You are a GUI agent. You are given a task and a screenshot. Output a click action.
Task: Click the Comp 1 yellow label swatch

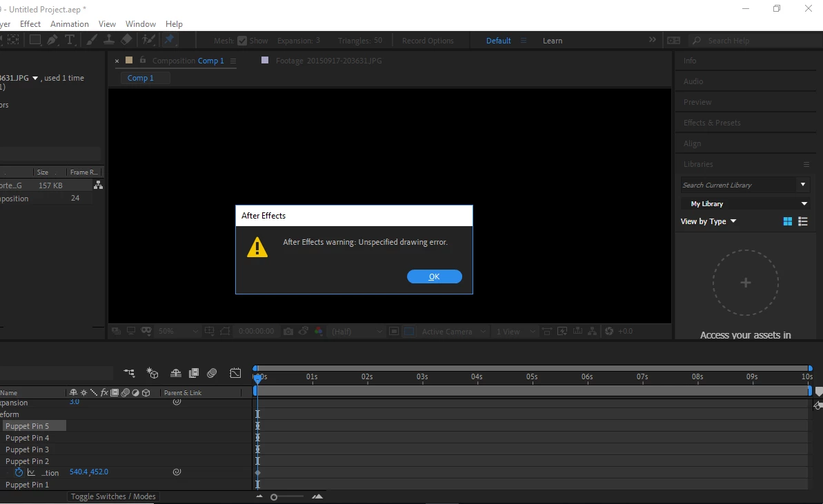[129, 60]
